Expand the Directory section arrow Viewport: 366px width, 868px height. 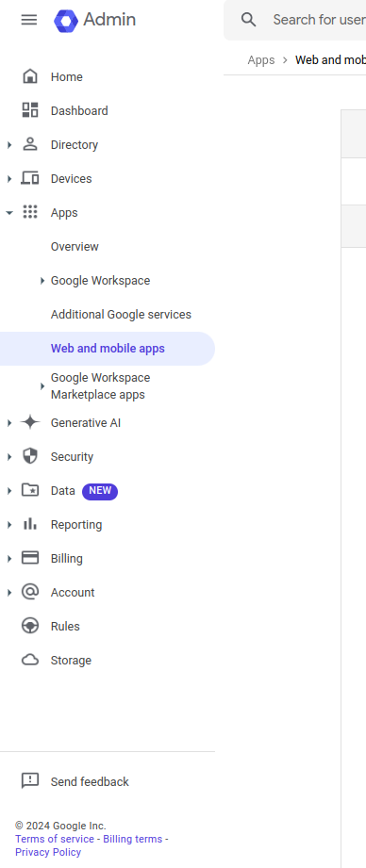pyautogui.click(x=8, y=145)
